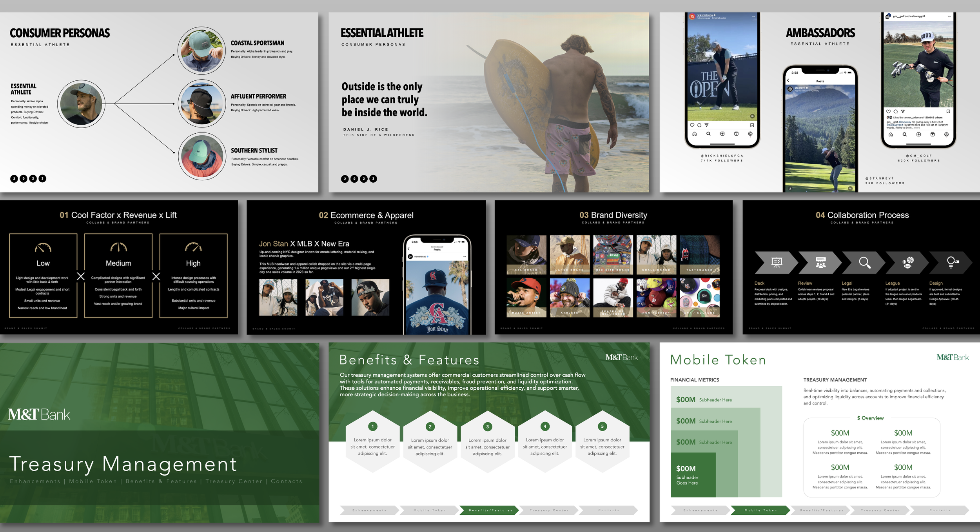Image resolution: width=980 pixels, height=532 pixels.
Task: Open the XXL Brand thumbnail
Action: click(526, 255)
